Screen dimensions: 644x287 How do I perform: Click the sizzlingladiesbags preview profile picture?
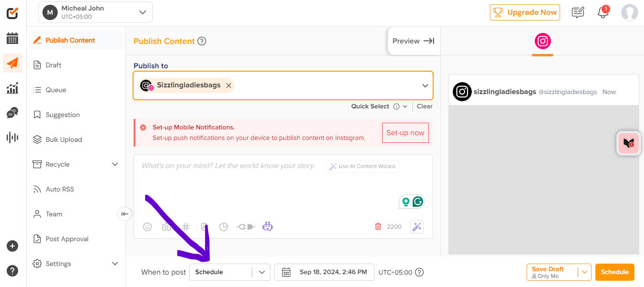click(462, 92)
